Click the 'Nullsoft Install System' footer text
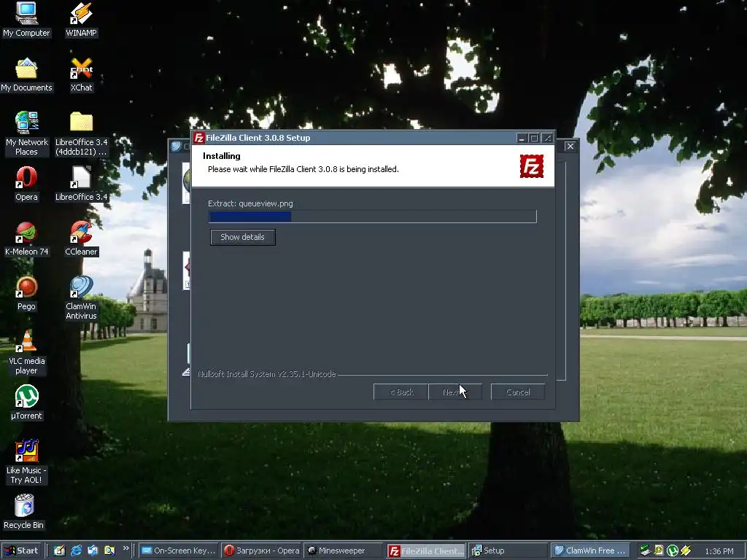Screen dimensions: 747x560 point(267,374)
